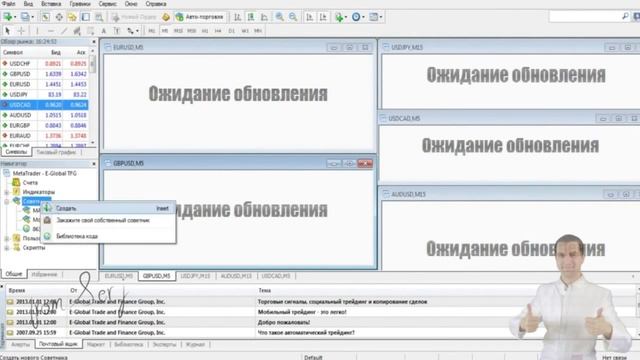The height and width of the screenshot is (360, 640).
Task: Toggle the Navigator panel icon
Action: point(72,17)
